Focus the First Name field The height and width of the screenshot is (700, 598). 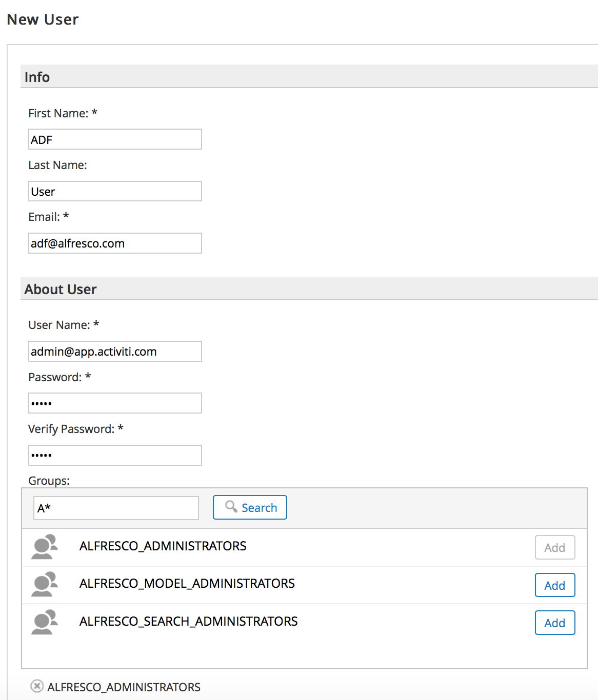(x=115, y=139)
